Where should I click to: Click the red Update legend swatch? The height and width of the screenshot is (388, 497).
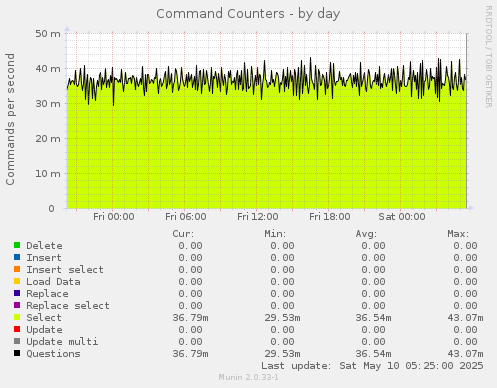click(x=17, y=329)
